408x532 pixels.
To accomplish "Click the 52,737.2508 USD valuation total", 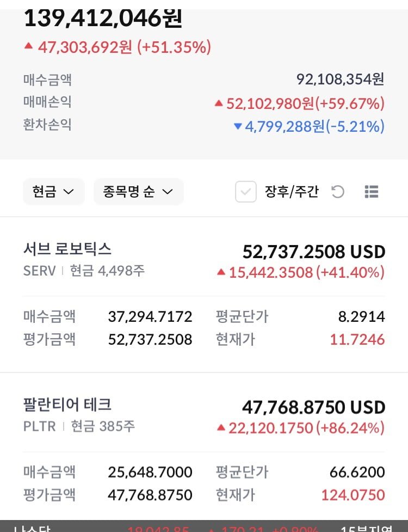I will [x=314, y=252].
